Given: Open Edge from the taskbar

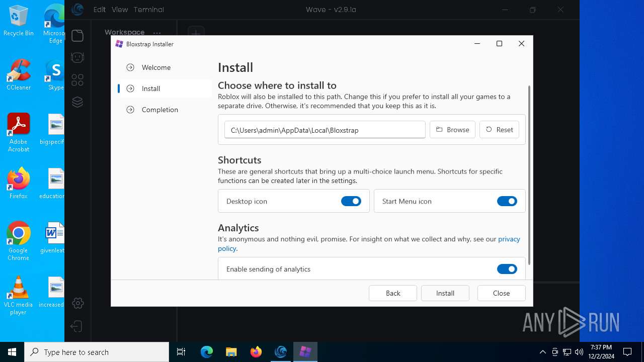Looking at the screenshot, I should [207, 352].
